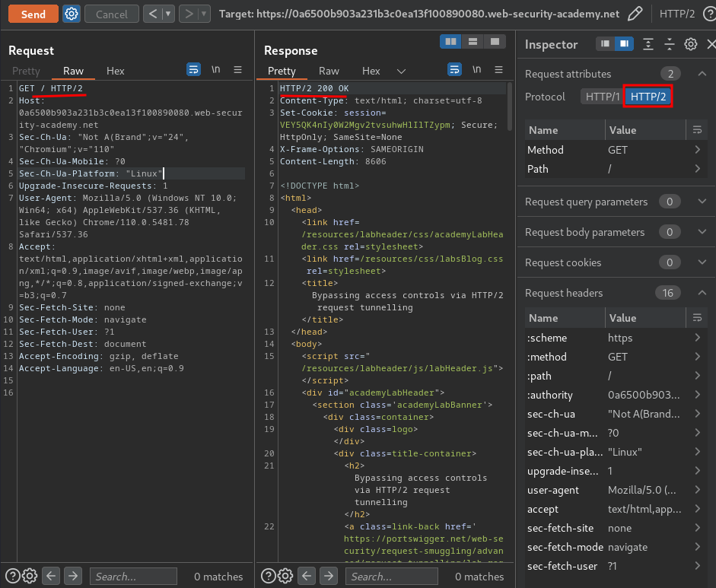Open the back history dropdown arrow
This screenshot has width=716, height=588.
168,14
